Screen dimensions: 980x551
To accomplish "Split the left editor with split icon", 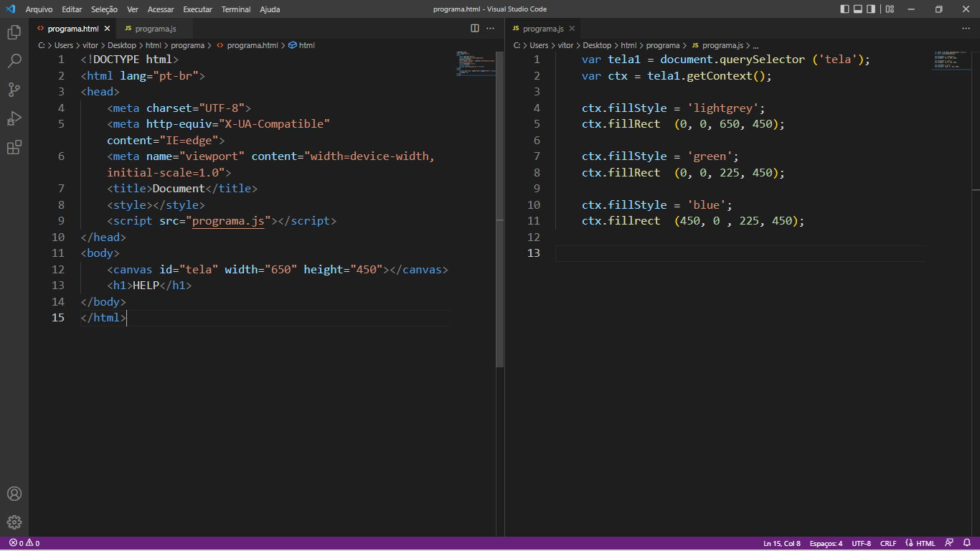I will point(475,29).
